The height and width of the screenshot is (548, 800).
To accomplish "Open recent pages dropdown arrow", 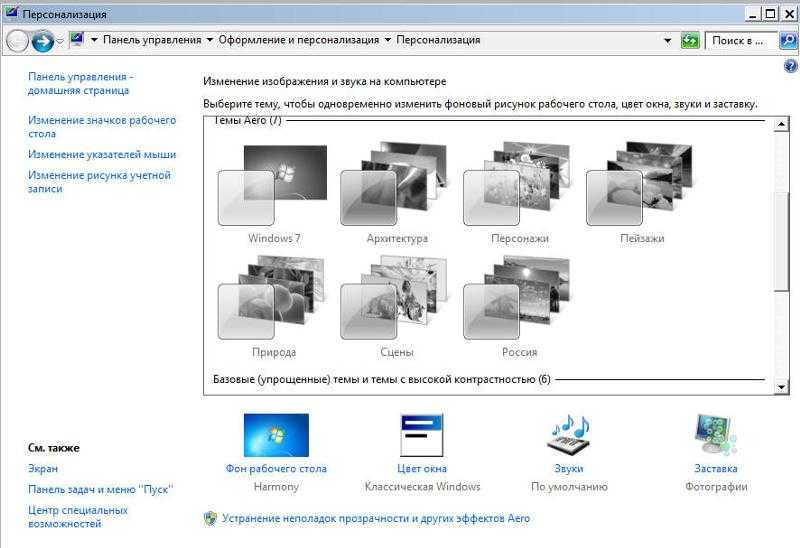I will [x=60, y=41].
